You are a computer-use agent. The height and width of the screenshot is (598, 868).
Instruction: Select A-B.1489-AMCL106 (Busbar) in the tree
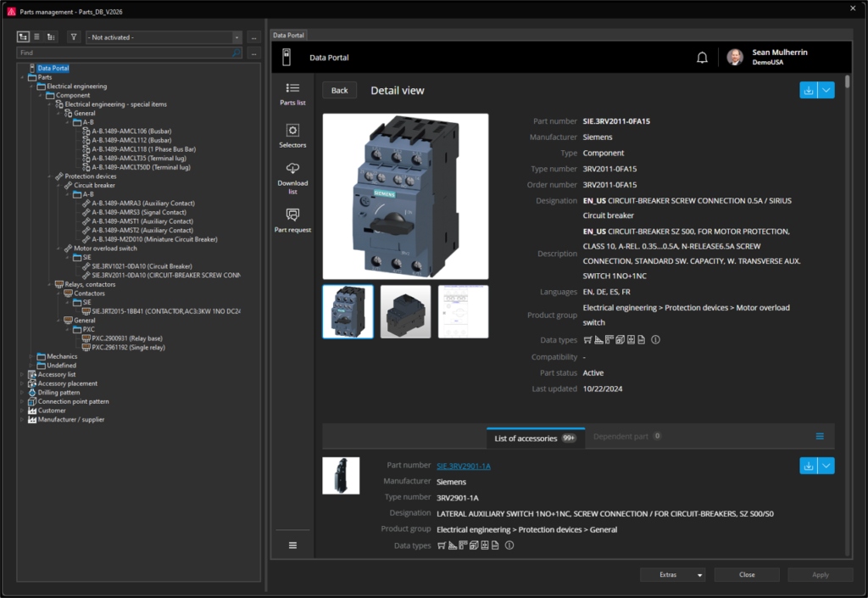(x=131, y=131)
